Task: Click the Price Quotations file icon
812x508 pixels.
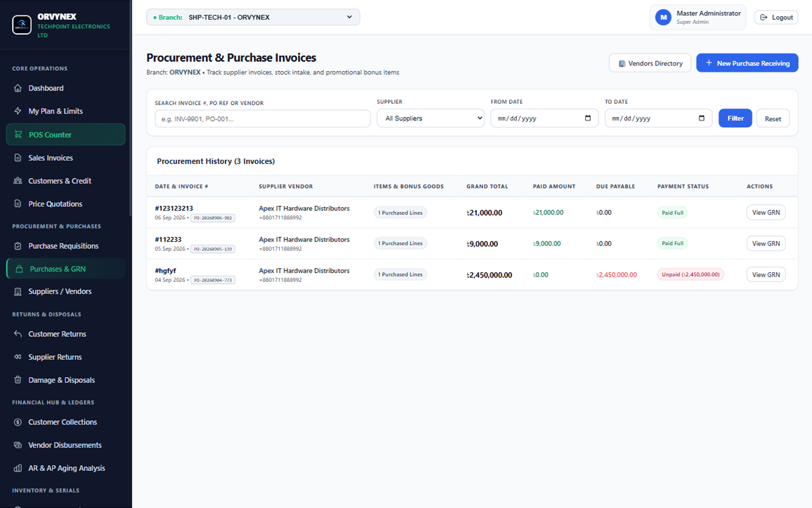Action: 18,204
